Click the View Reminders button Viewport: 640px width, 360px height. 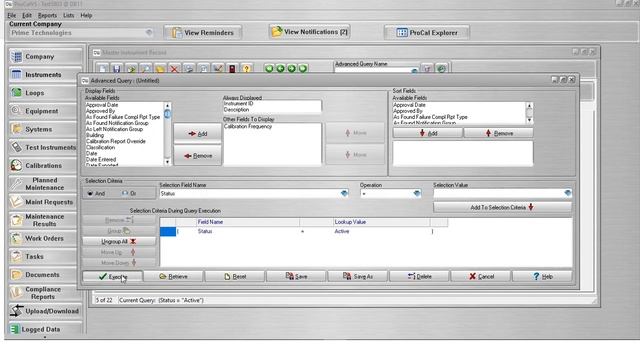pos(203,33)
